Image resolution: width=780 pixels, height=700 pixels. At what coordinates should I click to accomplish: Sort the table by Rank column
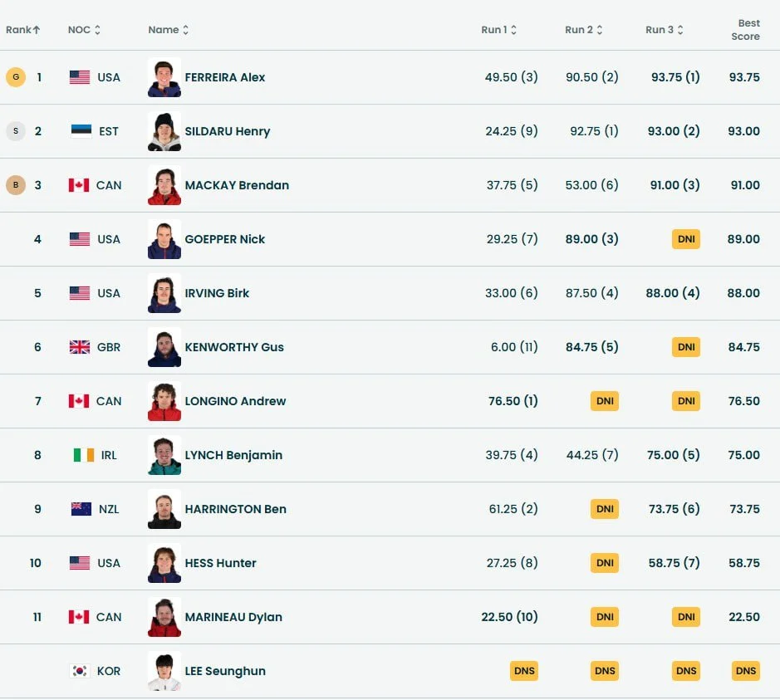pos(22,30)
